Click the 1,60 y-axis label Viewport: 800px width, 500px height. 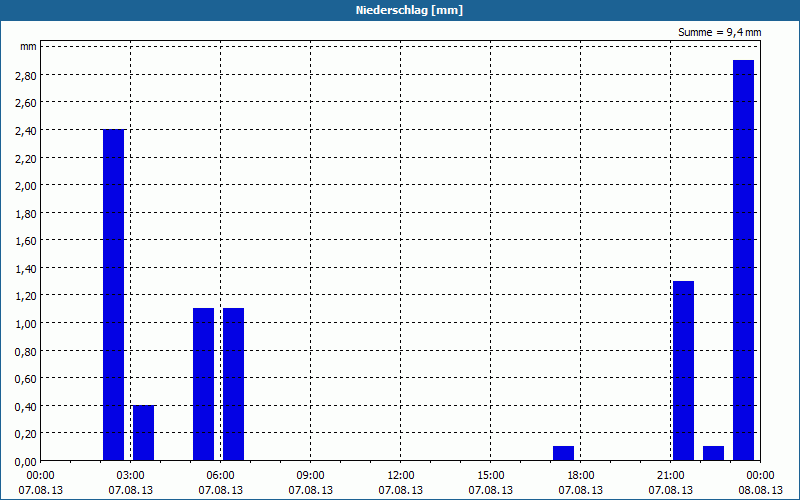coord(27,241)
